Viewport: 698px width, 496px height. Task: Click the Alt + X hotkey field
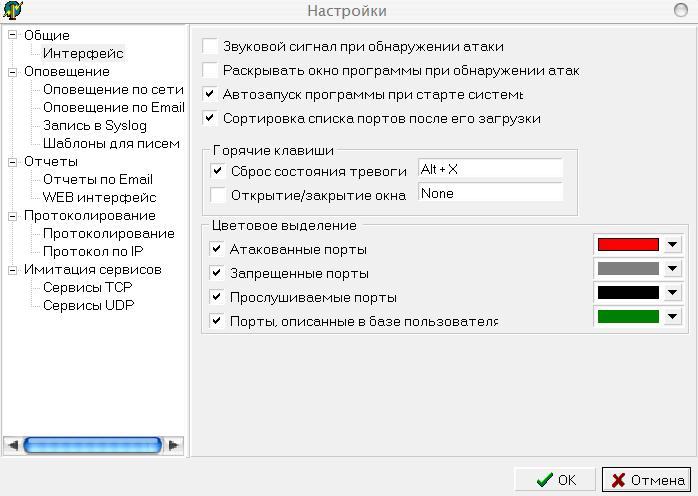pyautogui.click(x=491, y=169)
